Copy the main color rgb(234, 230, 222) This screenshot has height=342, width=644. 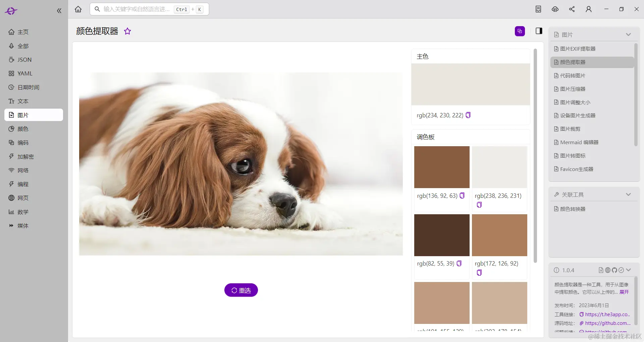[x=468, y=115]
